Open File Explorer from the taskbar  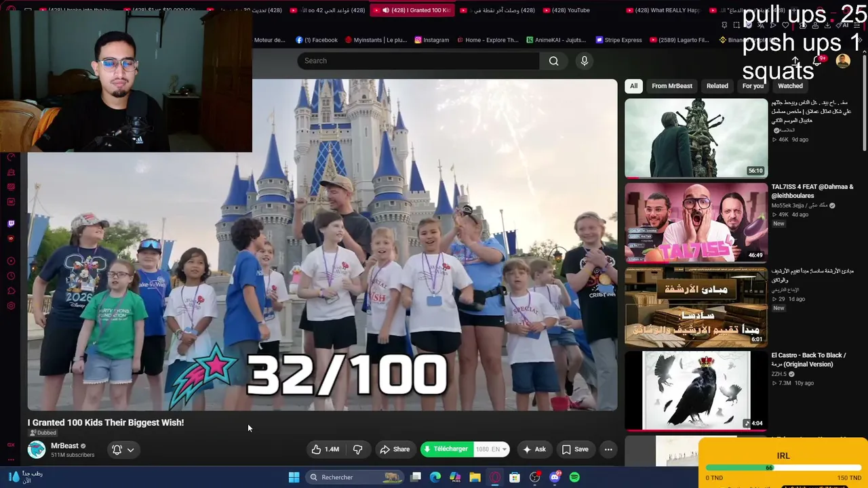pos(475,477)
